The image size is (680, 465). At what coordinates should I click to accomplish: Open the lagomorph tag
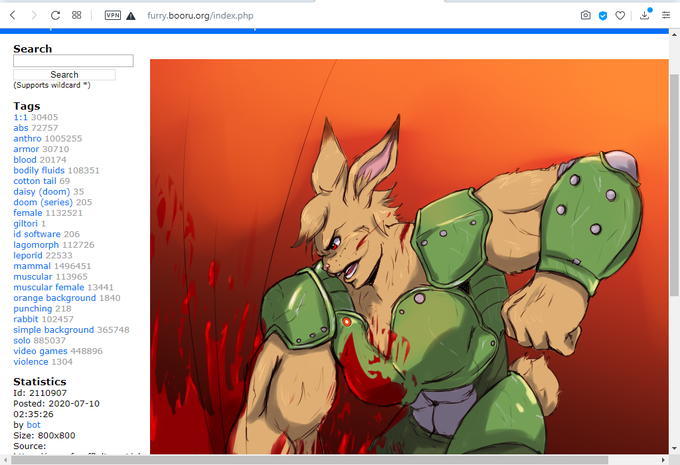click(x=36, y=245)
